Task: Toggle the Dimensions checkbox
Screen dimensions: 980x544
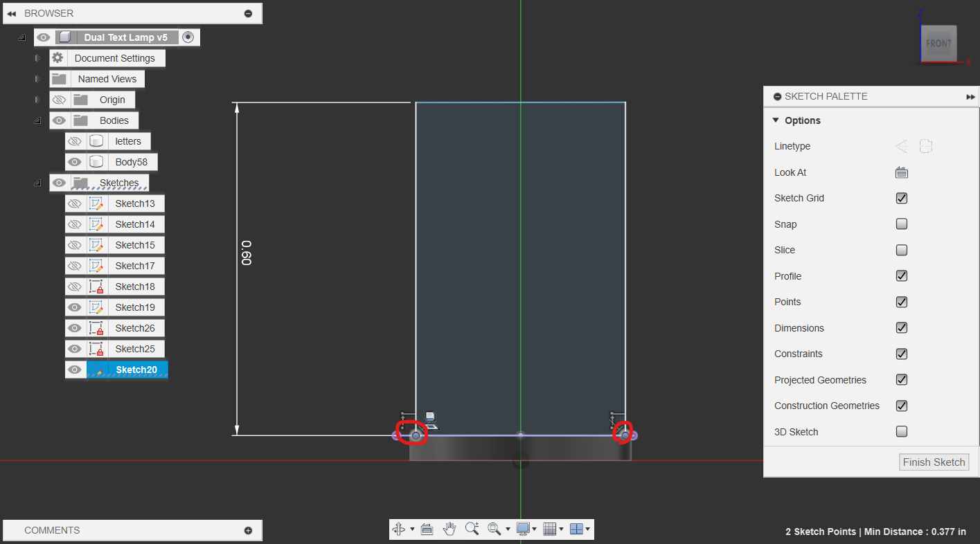Action: [901, 328]
